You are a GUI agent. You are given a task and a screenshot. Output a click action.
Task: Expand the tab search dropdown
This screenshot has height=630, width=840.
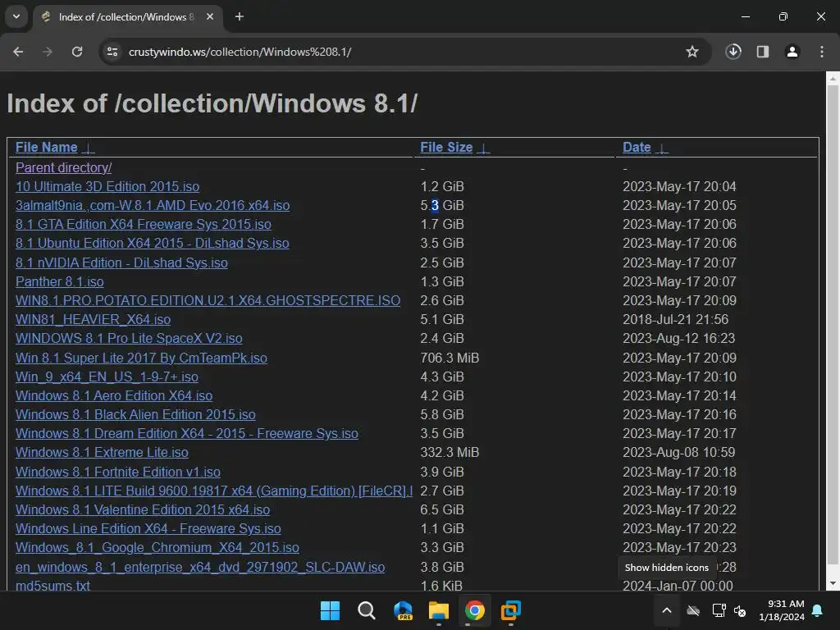(16, 16)
